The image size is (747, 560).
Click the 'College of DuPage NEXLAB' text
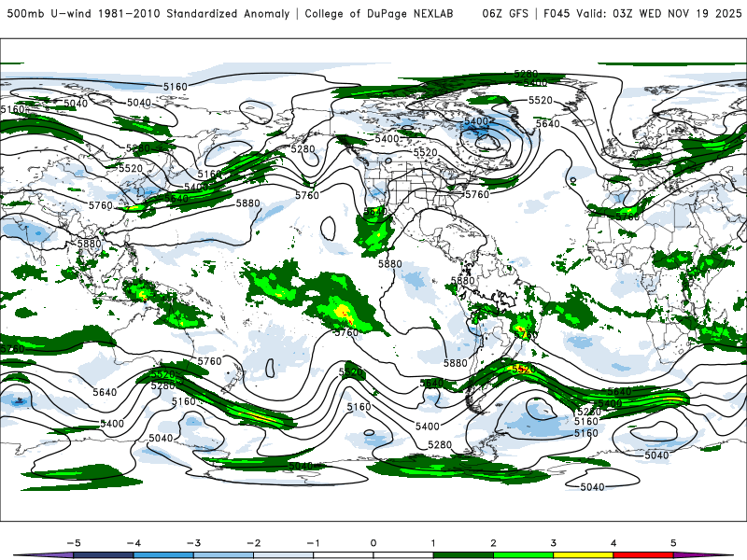(x=379, y=13)
